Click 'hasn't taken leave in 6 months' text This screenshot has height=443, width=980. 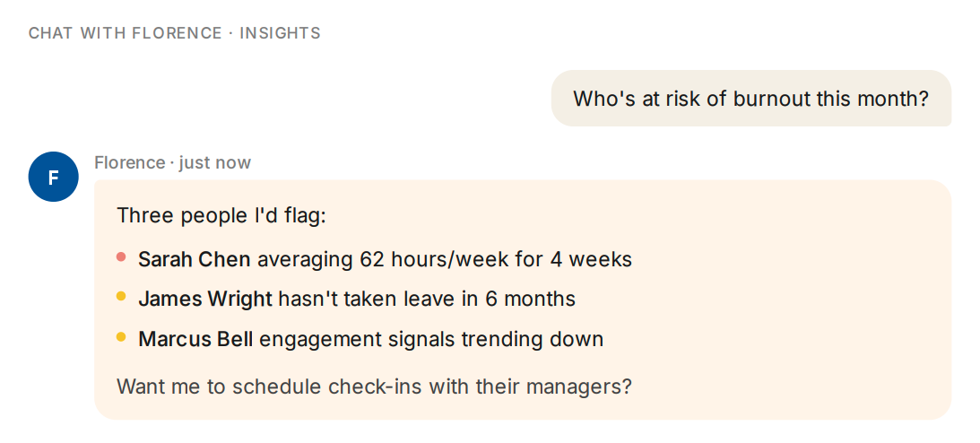[427, 300]
